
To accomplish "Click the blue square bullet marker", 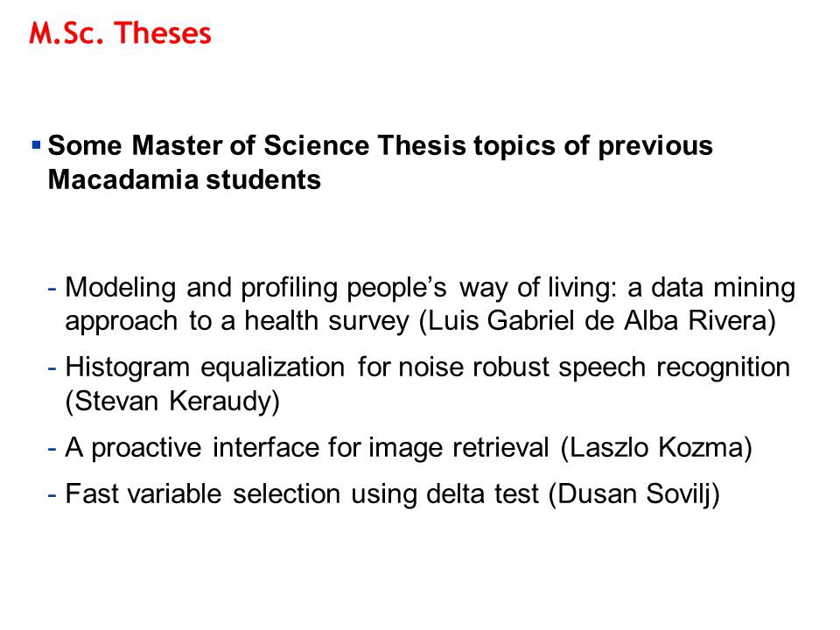I will point(37,144).
